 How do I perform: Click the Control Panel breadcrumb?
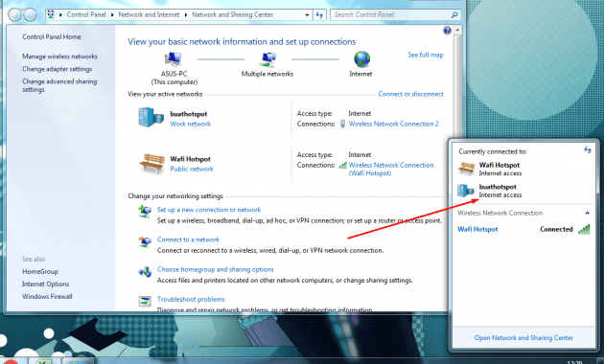click(86, 14)
